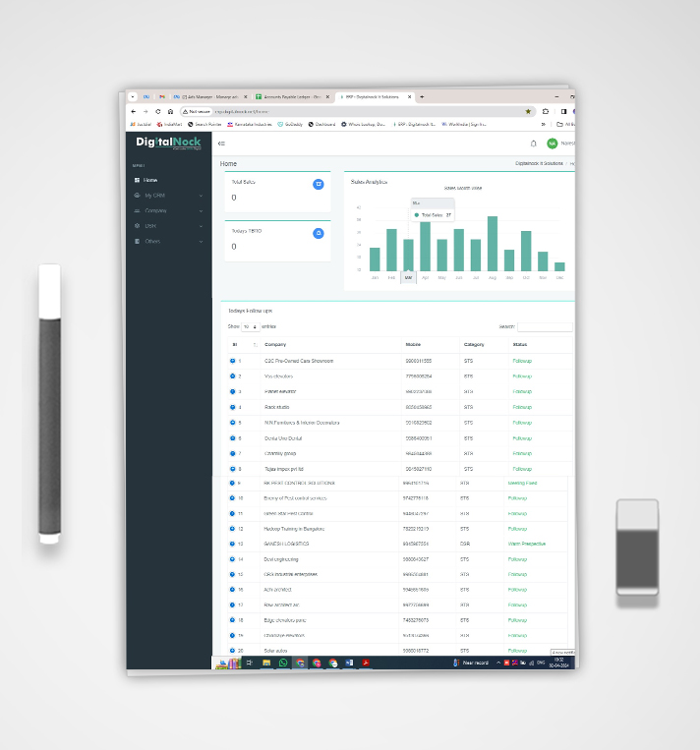Click the Total Sales cart icon
The image size is (700, 750).
(318, 184)
